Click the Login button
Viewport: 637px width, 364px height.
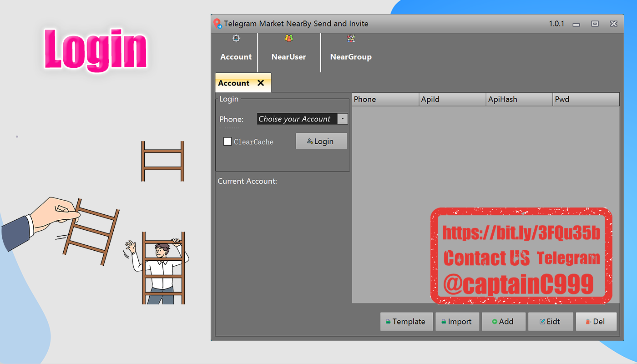coord(321,141)
